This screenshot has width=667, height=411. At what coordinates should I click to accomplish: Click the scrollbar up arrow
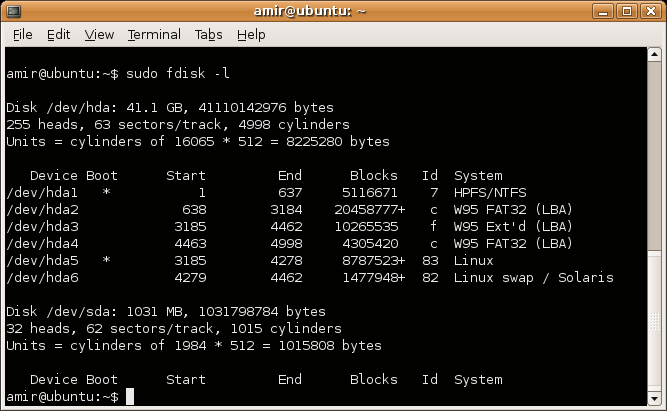point(654,54)
